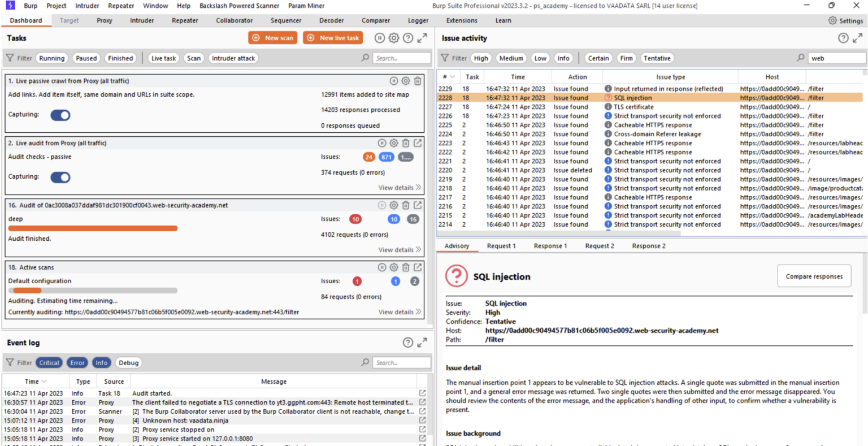Click the help icon in Event log panel
Viewport: 868px width, 446px height.
407,342
